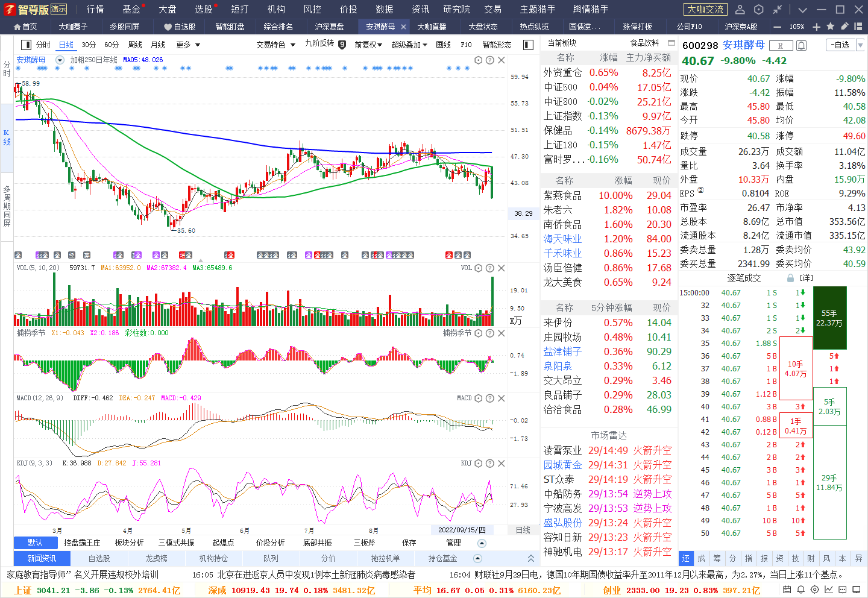
Task: Click the pencil edit icon in tab bar
Action: tap(844, 27)
